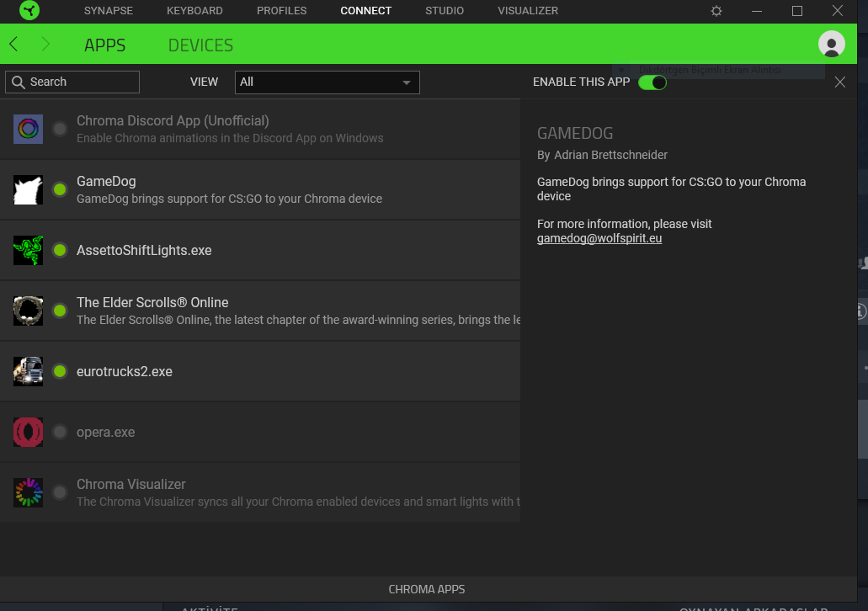Click the opera.exe icon
The image size is (868, 611).
(29, 432)
